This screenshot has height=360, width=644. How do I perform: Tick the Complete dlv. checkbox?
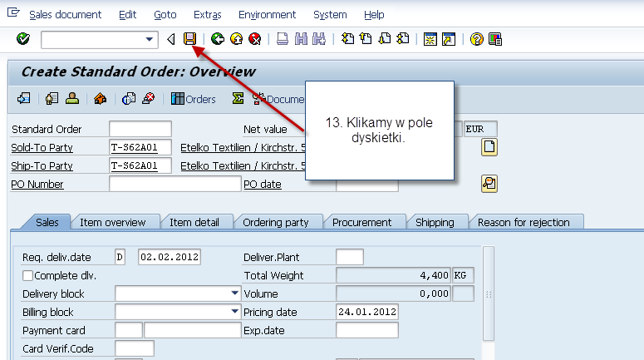click(27, 276)
